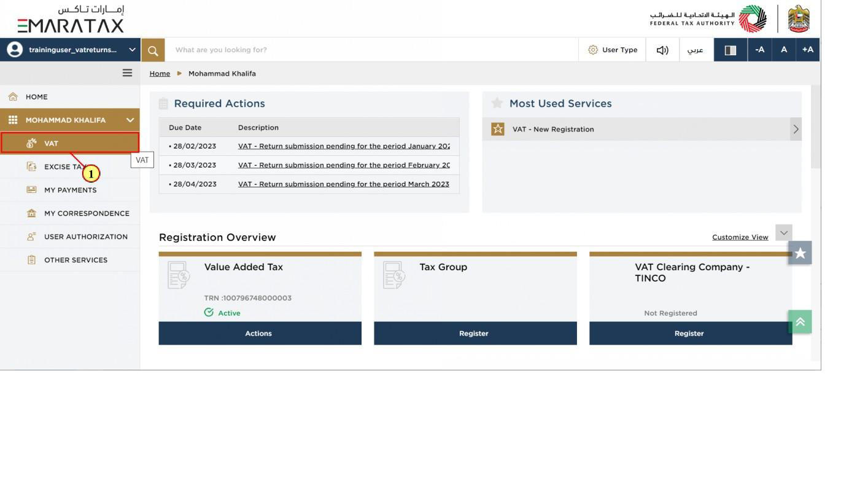Click the Home breadcrumb link

[x=160, y=73]
